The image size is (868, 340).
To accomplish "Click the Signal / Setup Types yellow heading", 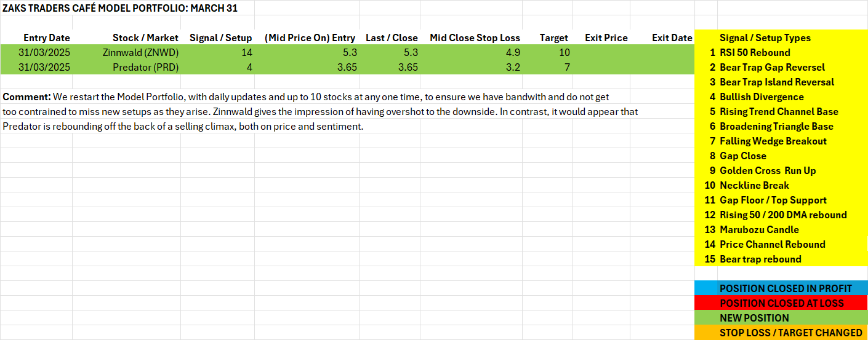I will (x=765, y=38).
